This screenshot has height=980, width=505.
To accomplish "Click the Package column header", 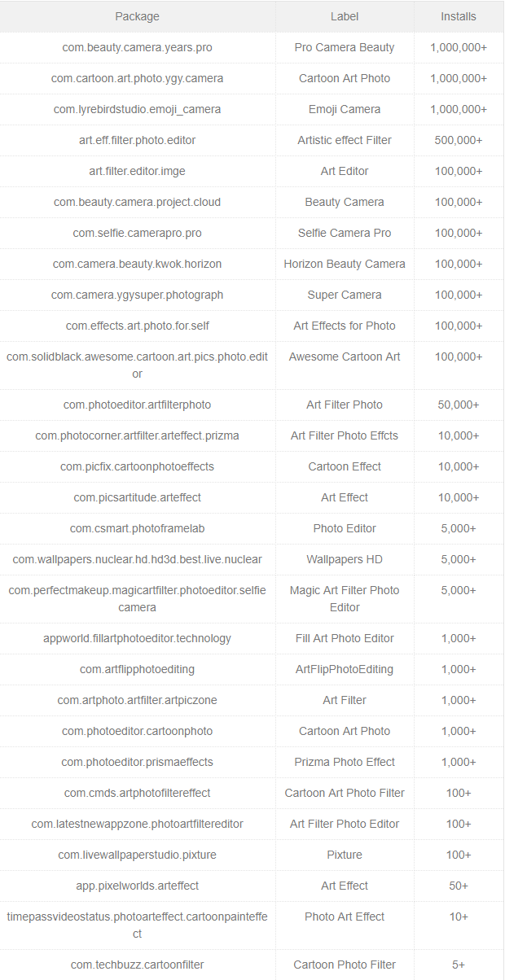I will [x=137, y=16].
